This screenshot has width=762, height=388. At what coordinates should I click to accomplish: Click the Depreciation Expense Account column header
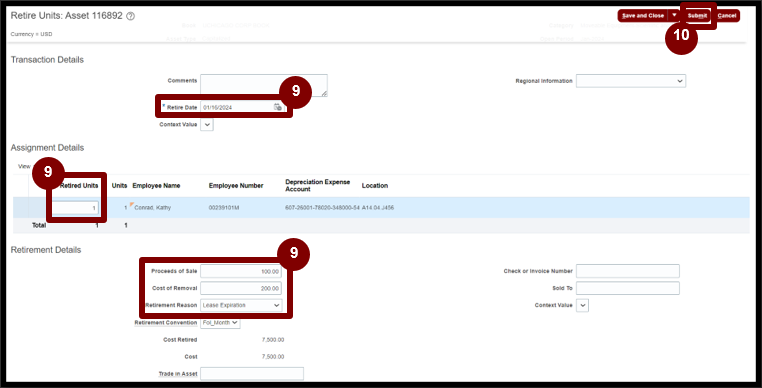(x=317, y=185)
